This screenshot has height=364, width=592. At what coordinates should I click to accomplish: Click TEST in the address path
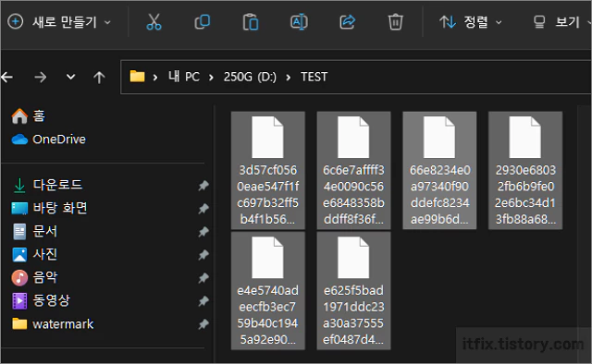click(314, 77)
